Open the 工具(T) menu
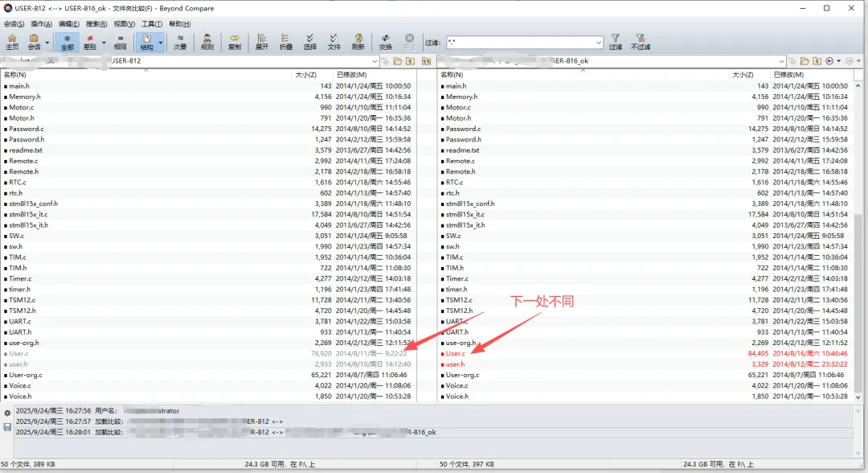Image resolution: width=868 pixels, height=473 pixels. (152, 24)
